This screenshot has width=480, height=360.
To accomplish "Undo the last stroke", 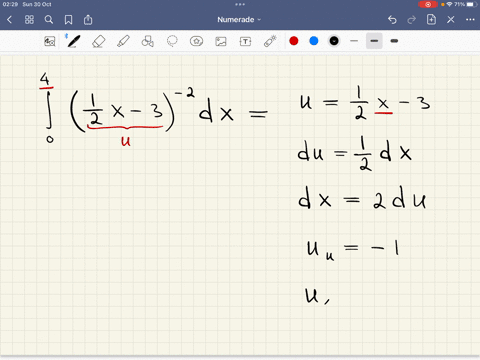I will [392, 20].
